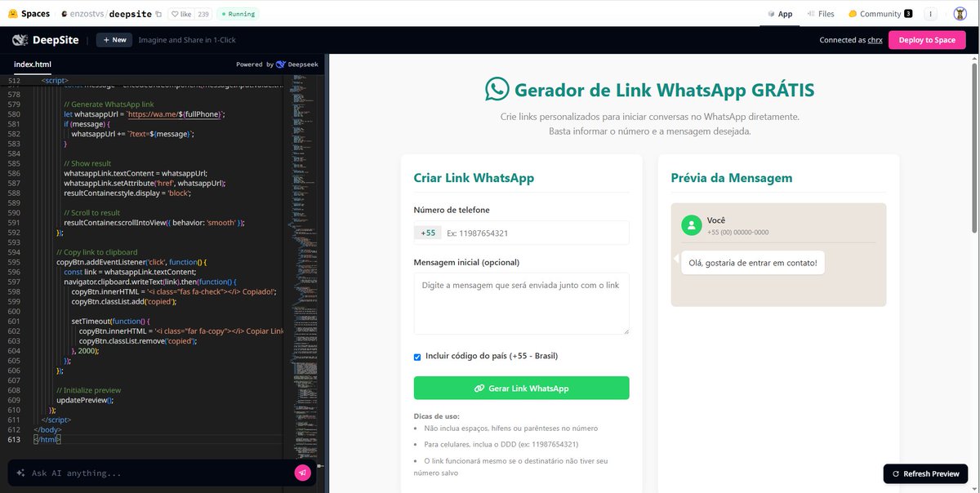The width and height of the screenshot is (980, 493).
Task: Click code line number 580
Action: (x=14, y=114)
